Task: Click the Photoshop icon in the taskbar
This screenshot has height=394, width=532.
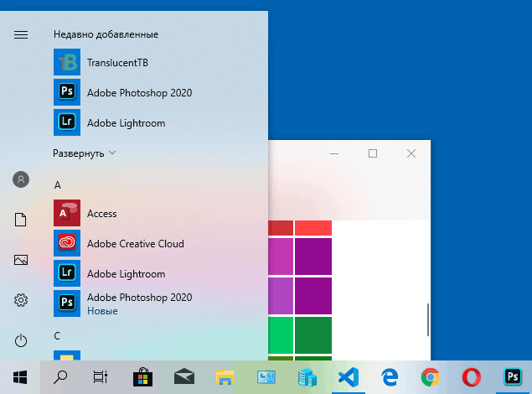Action: pyautogui.click(x=510, y=376)
